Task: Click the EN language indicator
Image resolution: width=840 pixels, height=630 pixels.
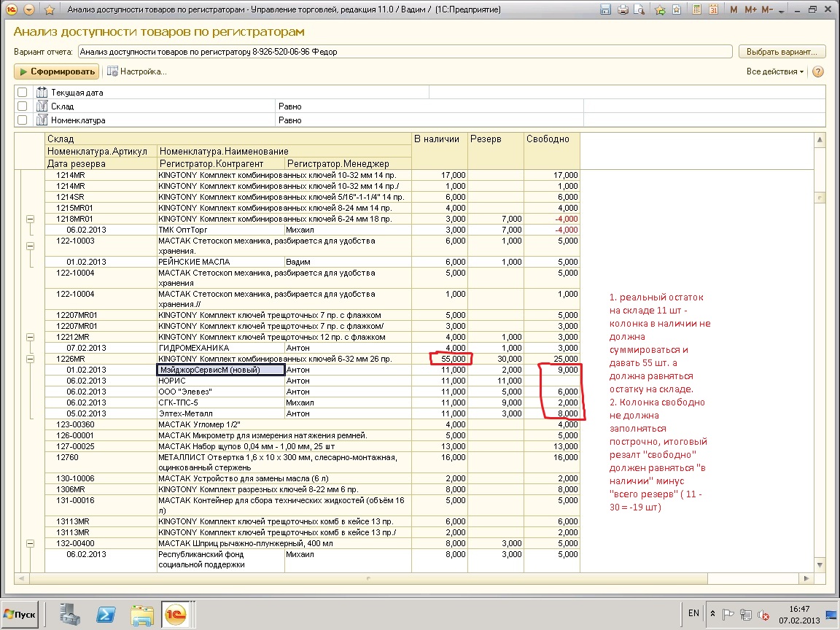Action: (x=693, y=614)
